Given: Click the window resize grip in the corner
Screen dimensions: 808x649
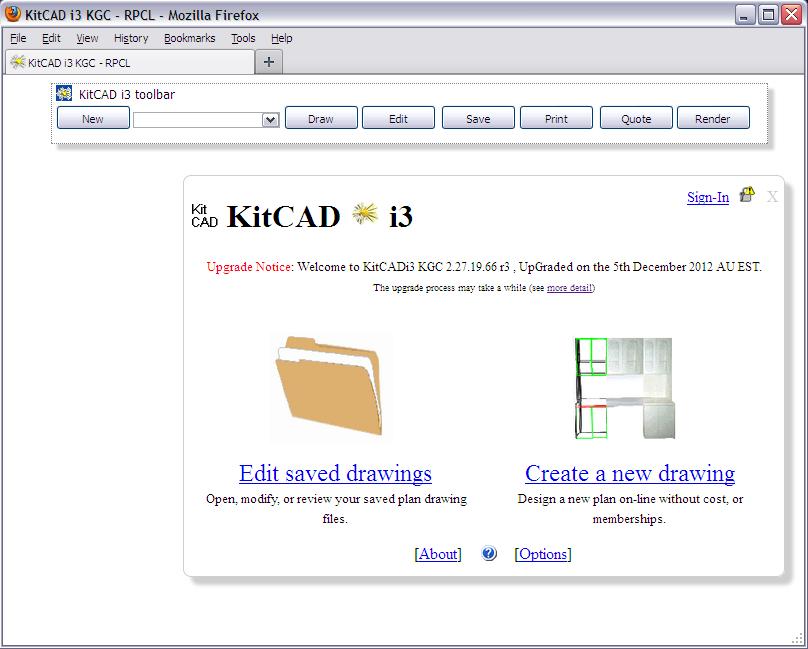Looking at the screenshot, I should point(798,639).
